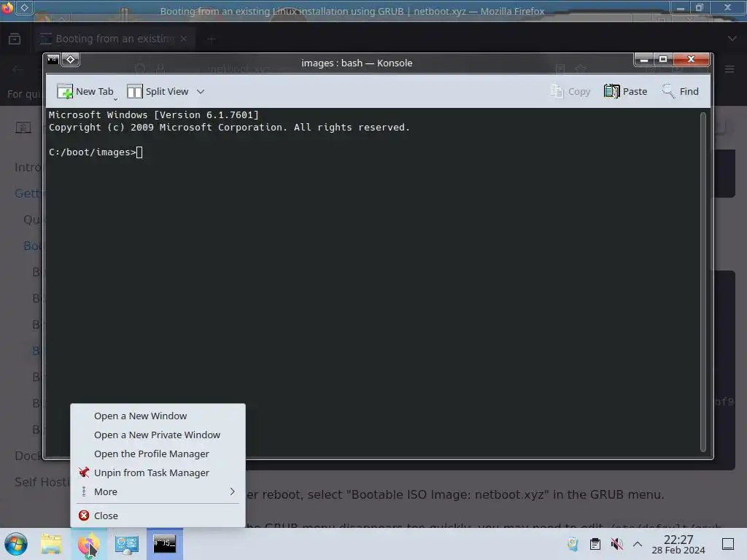
Task: Open Firefox list all tabs dropdown
Action: 732,39
